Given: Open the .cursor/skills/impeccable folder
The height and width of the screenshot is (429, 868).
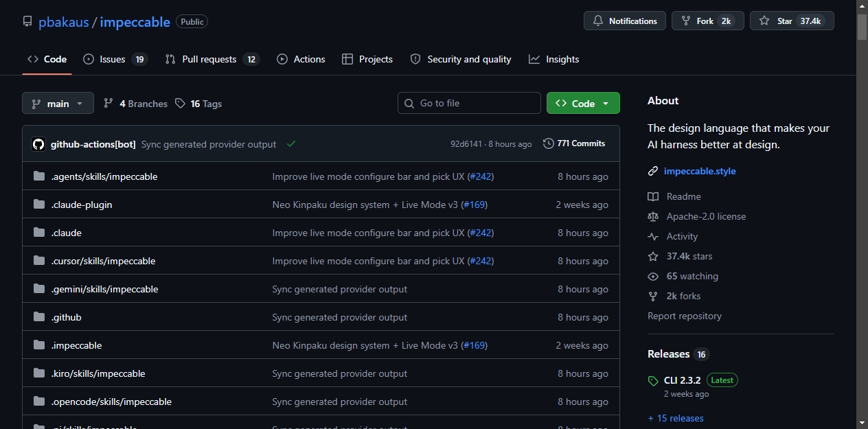Looking at the screenshot, I should (x=104, y=261).
